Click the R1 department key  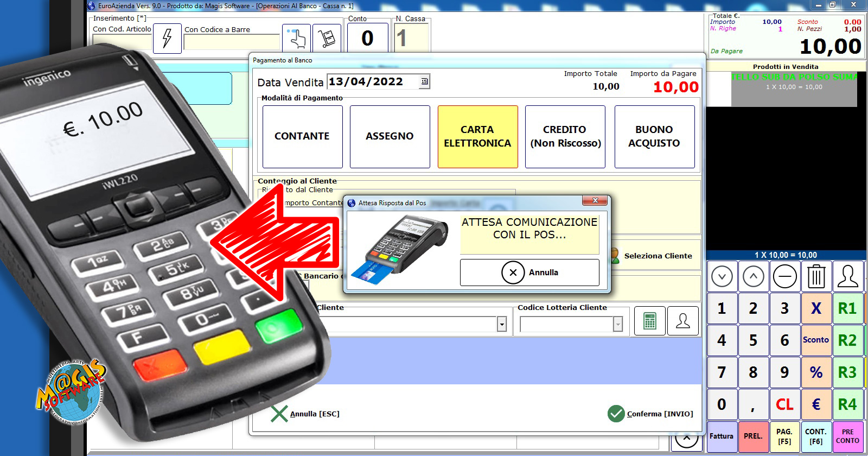pos(847,308)
